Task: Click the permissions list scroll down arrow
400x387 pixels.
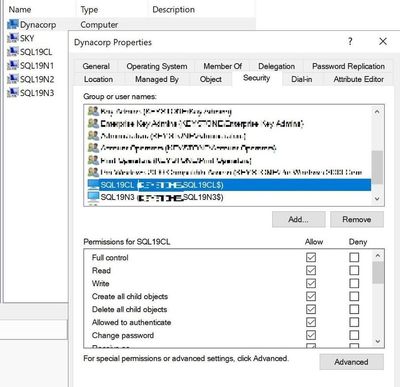Action: click(x=378, y=341)
